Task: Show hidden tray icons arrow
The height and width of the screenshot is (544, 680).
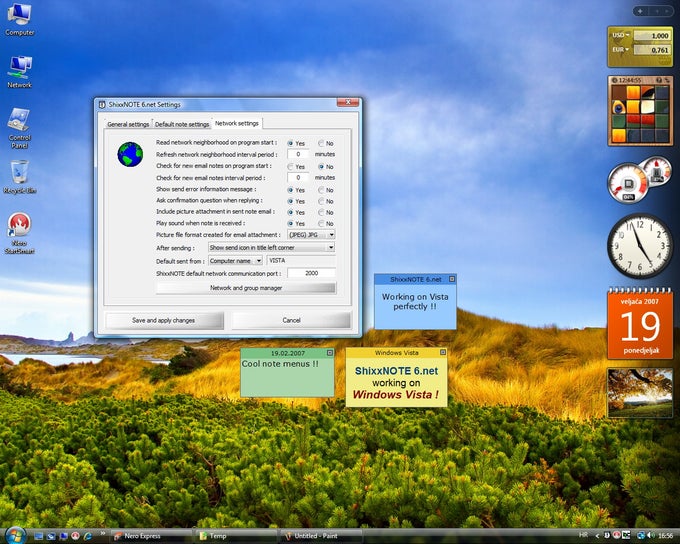Action: 597,536
